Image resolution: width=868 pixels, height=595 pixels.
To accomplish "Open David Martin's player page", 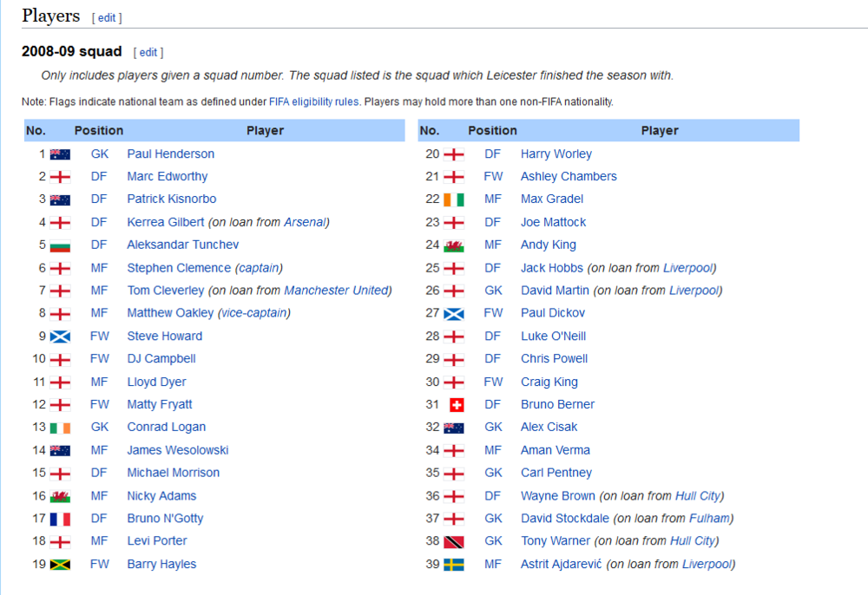I will (555, 291).
